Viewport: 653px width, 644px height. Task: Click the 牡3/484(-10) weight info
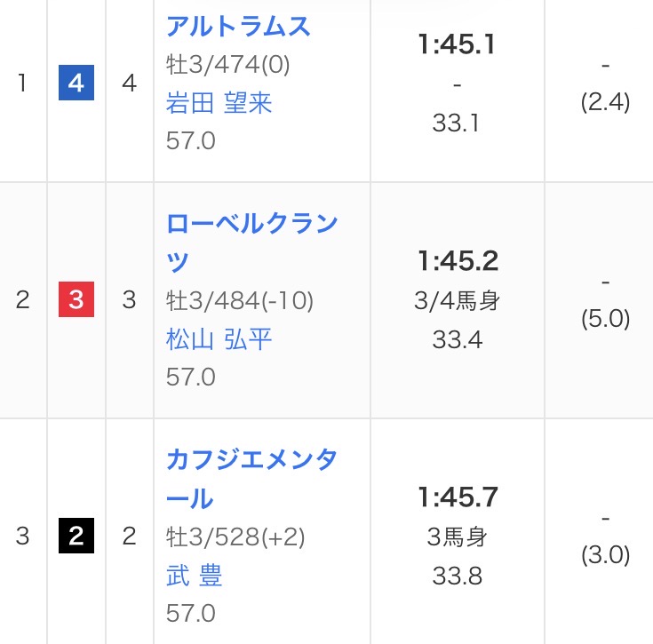240,301
